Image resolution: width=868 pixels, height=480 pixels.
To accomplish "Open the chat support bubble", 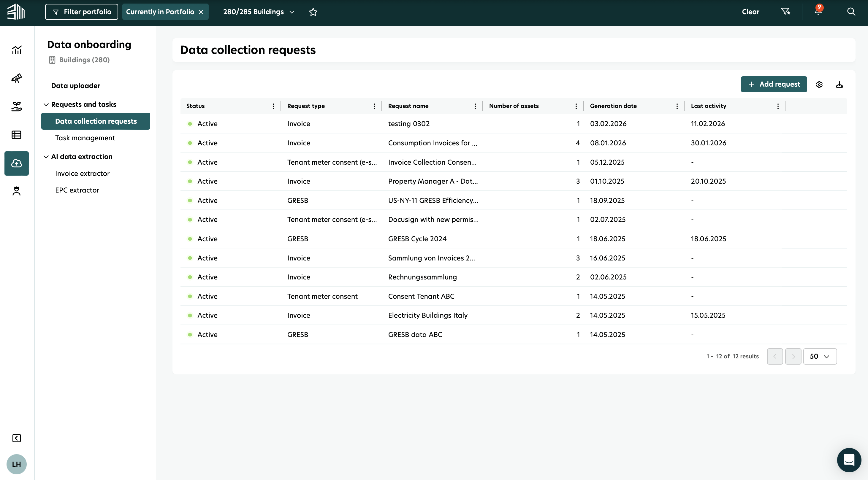I will (849, 460).
